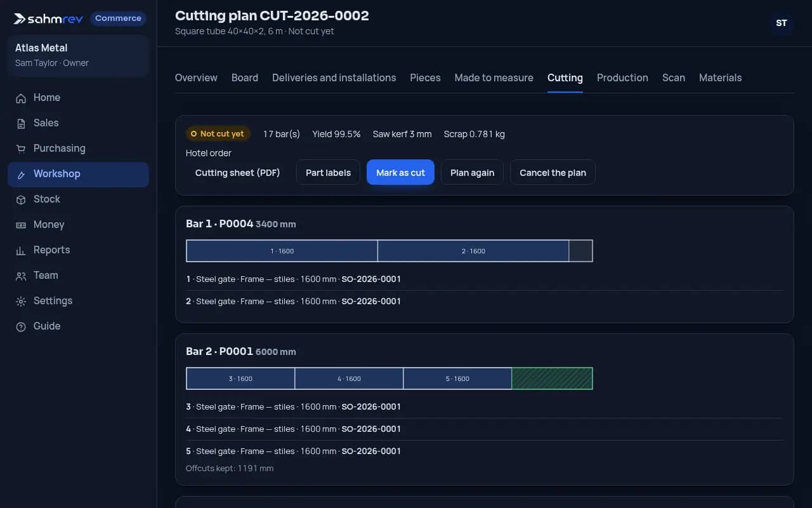This screenshot has height=508, width=812.
Task: Click piece 4 row's SO-2026-0001 order number
Action: tap(371, 429)
